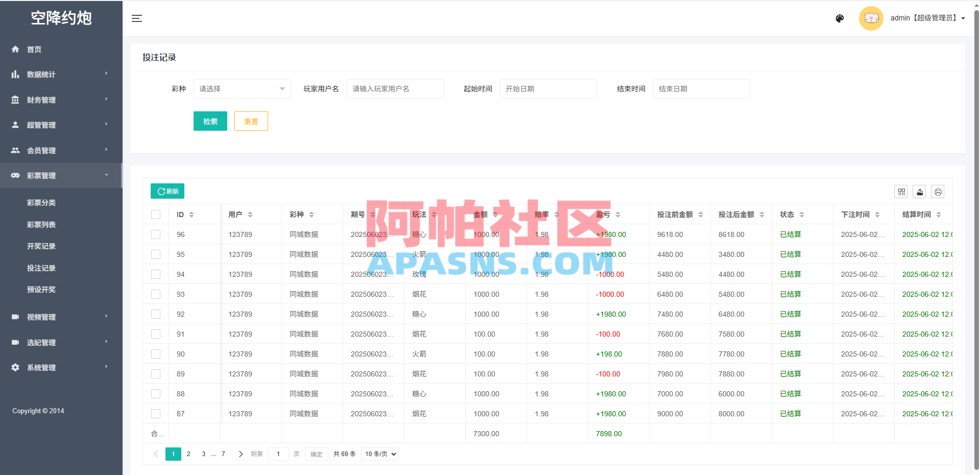Click the 重置 reset button
This screenshot has width=980, height=475.
[251, 121]
